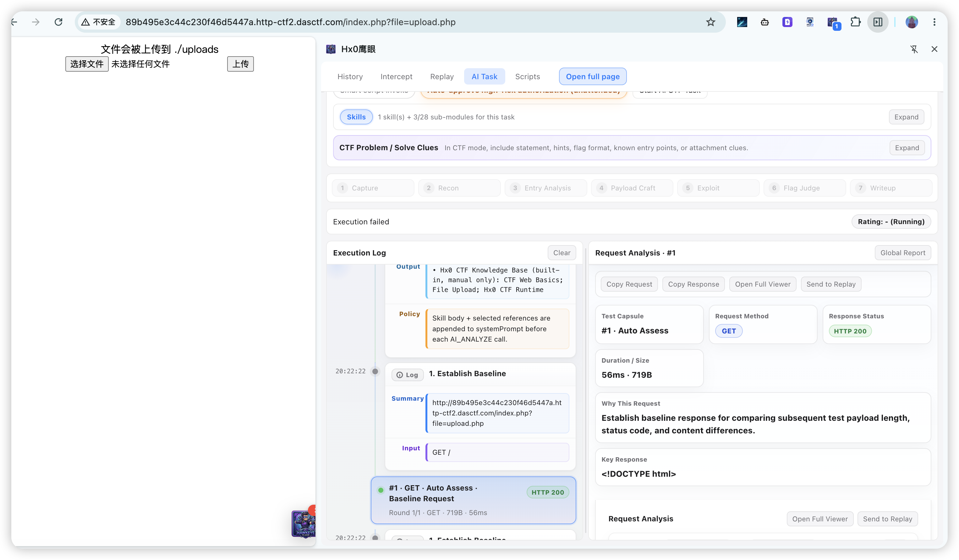Open the Chrome three-dot menu

pyautogui.click(x=934, y=22)
